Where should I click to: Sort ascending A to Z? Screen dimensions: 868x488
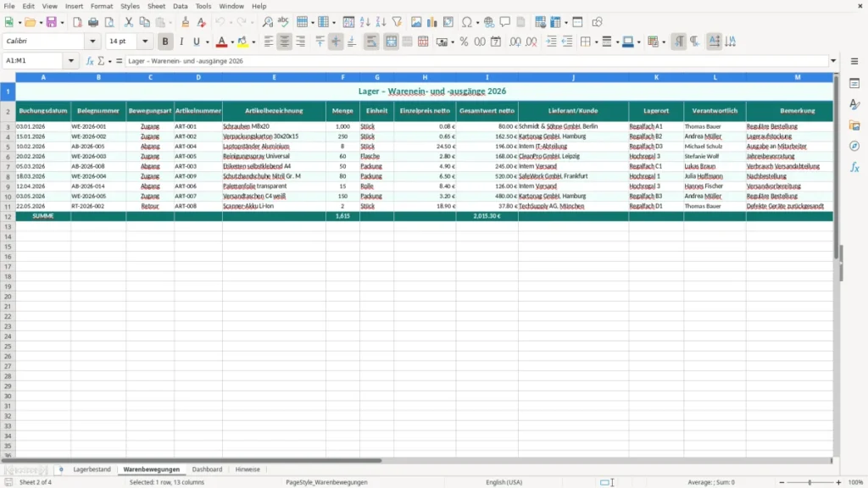[364, 22]
